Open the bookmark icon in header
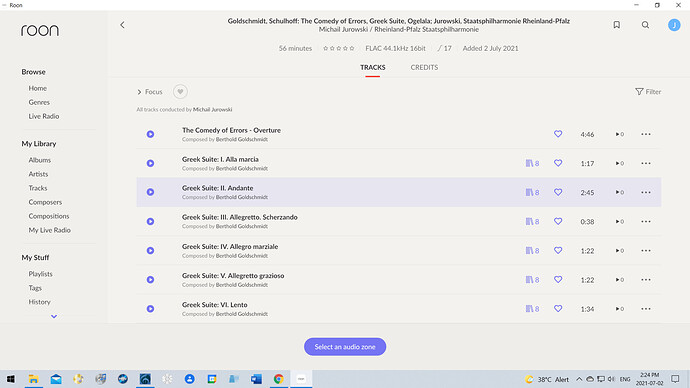The image size is (690, 388). tap(617, 25)
